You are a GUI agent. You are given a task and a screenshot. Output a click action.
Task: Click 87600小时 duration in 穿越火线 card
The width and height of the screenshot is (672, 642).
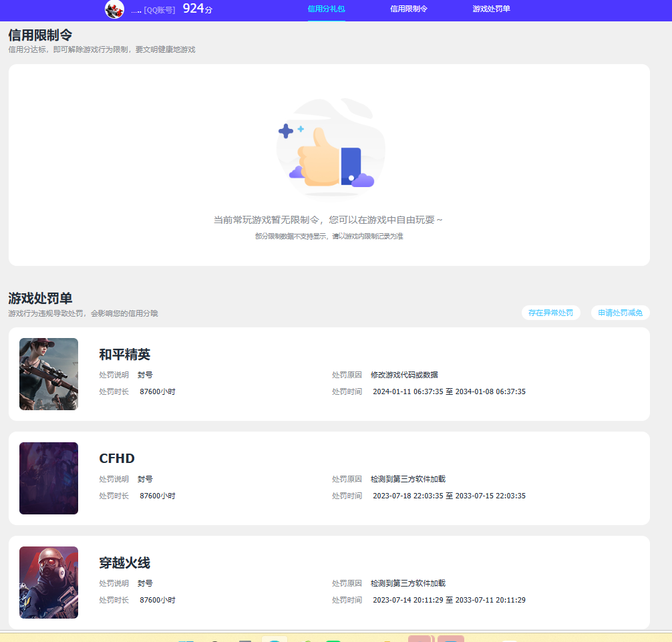click(157, 600)
